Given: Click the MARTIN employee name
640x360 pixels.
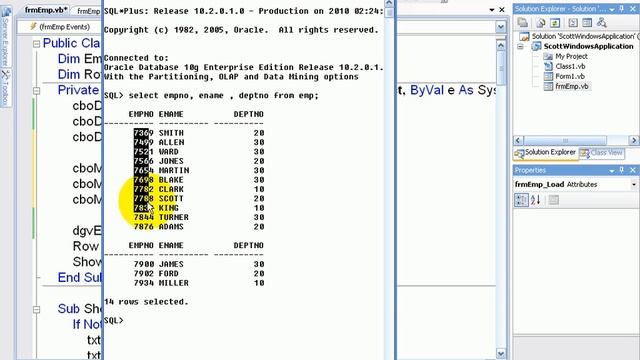Looking at the screenshot, I should 174,170.
